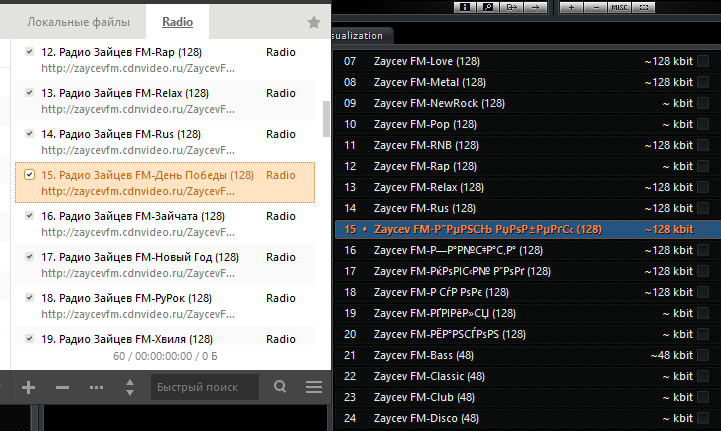721x431 pixels.
Task: Tick checkbox for 08 Zaycev FM-Metal row
Action: click(x=703, y=82)
